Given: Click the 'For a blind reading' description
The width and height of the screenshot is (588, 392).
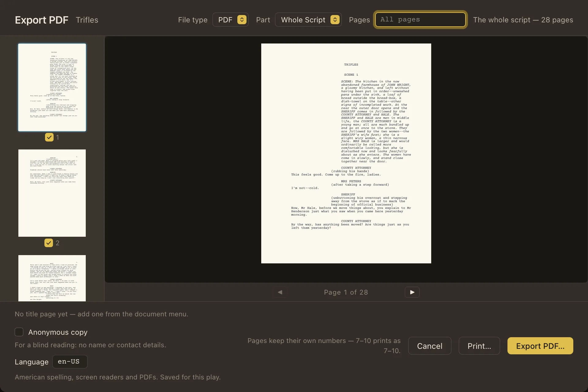Looking at the screenshot, I should [90, 345].
